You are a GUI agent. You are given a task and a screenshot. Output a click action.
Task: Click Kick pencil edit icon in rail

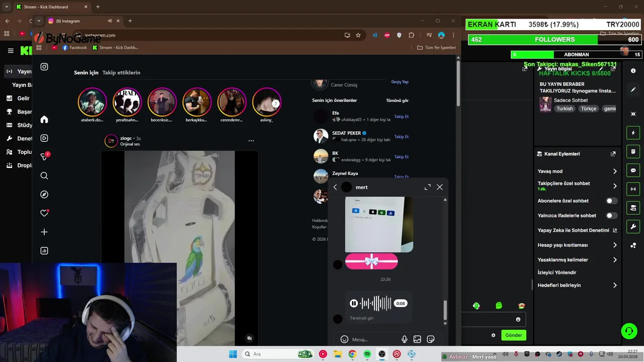click(633, 89)
